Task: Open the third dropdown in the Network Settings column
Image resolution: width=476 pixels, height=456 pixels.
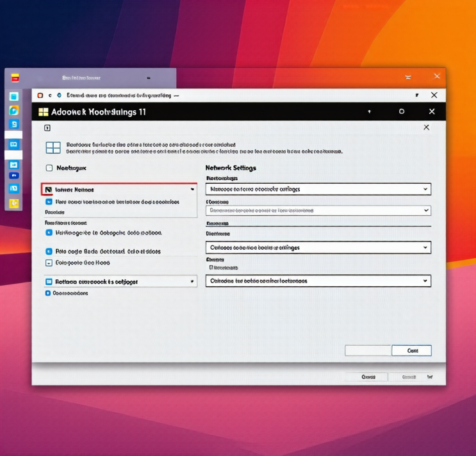Action: (x=318, y=248)
